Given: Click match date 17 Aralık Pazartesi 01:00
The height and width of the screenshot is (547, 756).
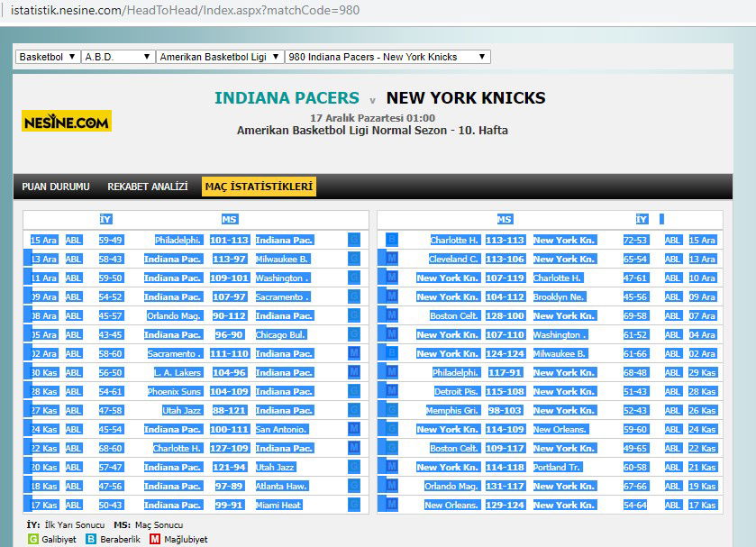Looking at the screenshot, I should pyautogui.click(x=372, y=118).
